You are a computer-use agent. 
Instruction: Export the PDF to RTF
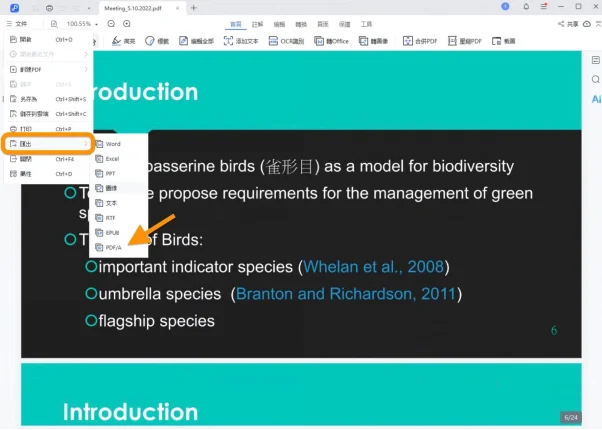[x=118, y=218]
